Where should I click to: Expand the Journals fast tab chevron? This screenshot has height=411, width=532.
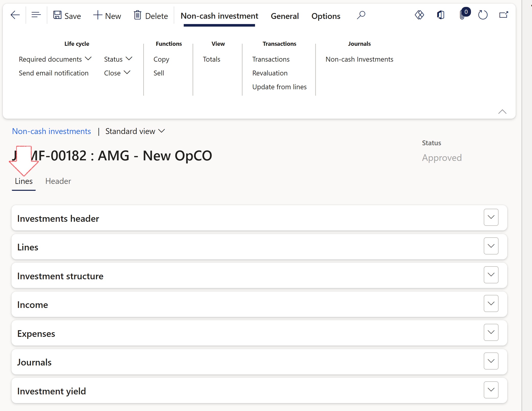[491, 361]
